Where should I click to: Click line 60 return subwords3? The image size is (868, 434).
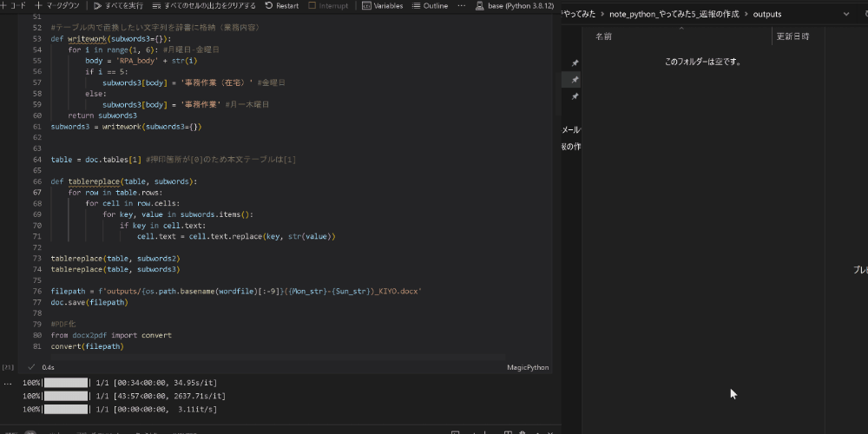point(102,115)
